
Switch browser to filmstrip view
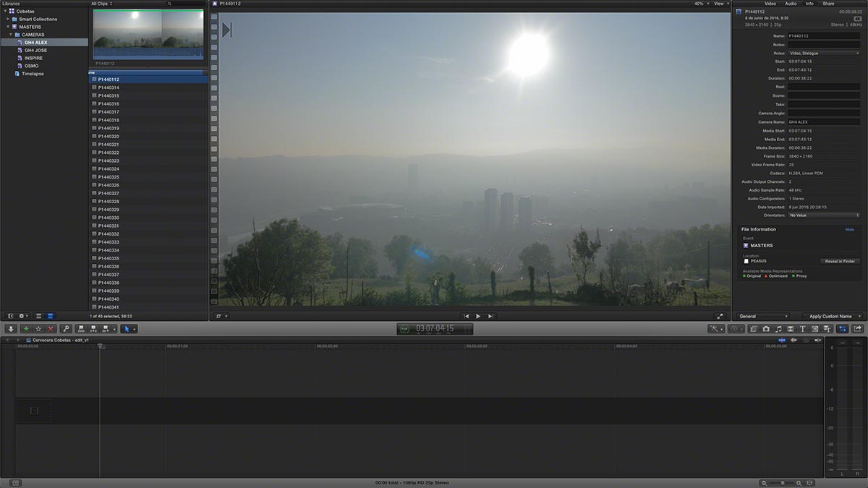tap(40, 316)
